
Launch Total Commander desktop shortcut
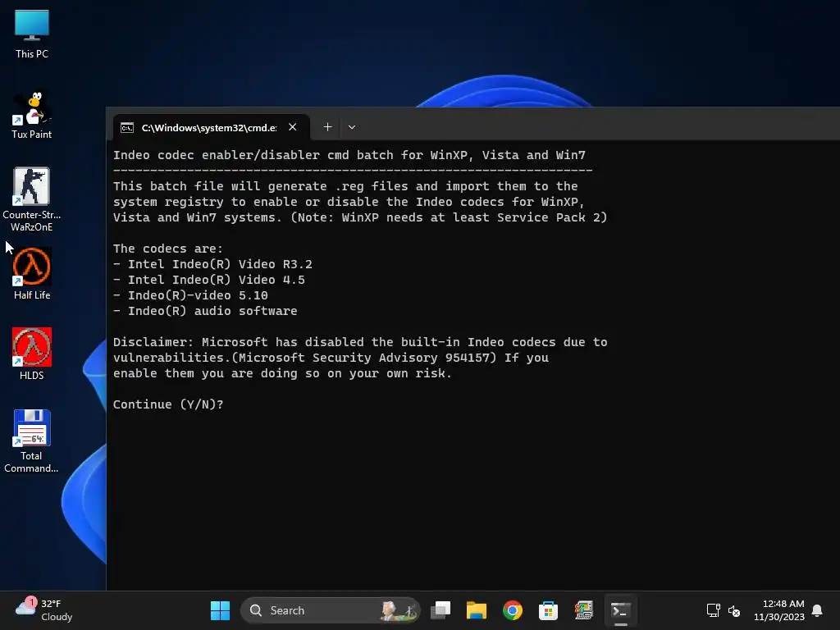point(32,441)
